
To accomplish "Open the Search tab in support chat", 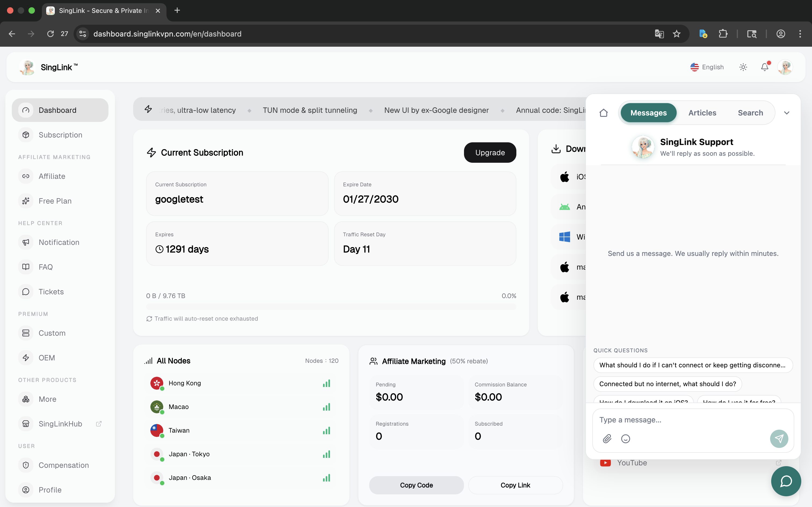I will (x=750, y=113).
